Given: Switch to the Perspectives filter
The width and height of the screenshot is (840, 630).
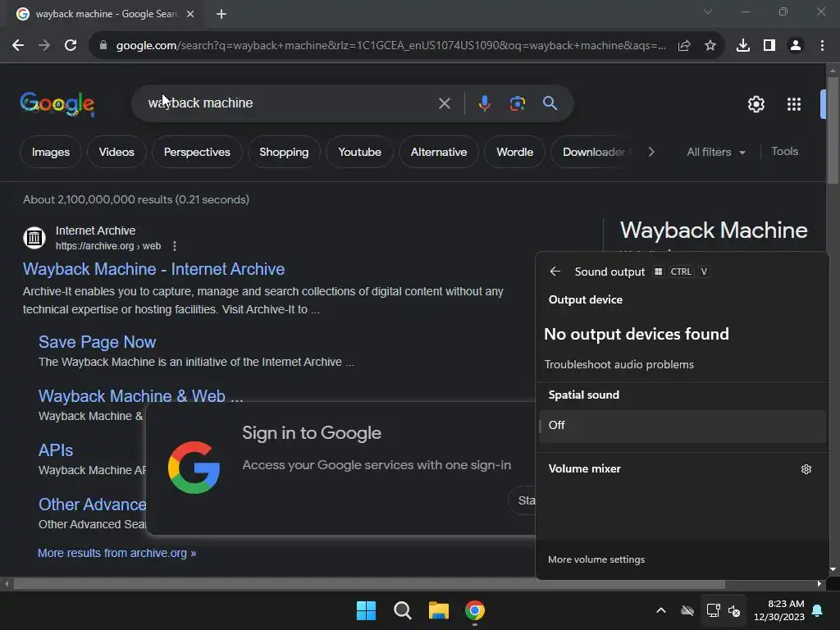Looking at the screenshot, I should (x=197, y=152).
